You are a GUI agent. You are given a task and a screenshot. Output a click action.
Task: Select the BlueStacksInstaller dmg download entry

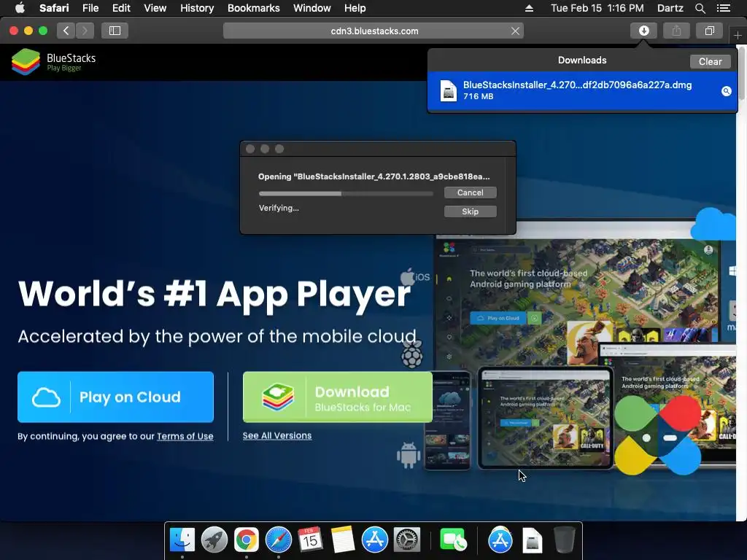tap(582, 91)
